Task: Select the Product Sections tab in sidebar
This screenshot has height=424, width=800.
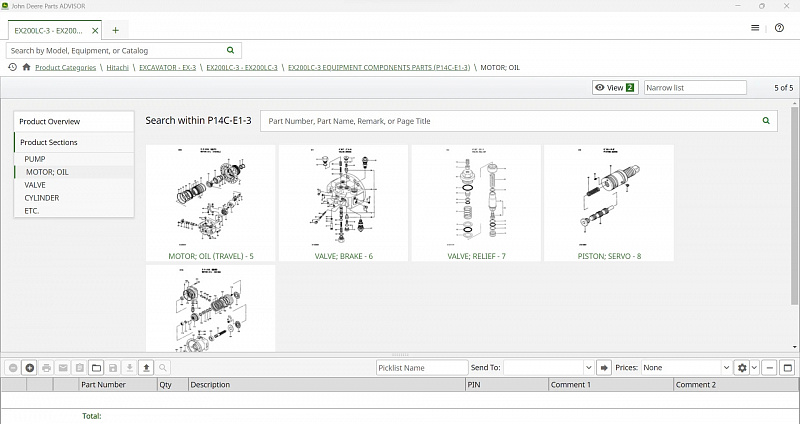Action: pos(74,142)
